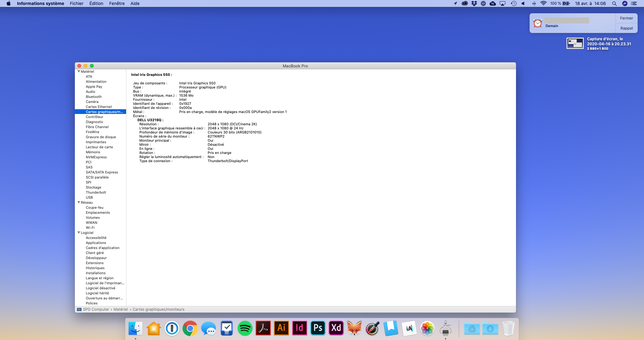Open the Photos app from the dock
The image size is (644, 340).
point(427,329)
